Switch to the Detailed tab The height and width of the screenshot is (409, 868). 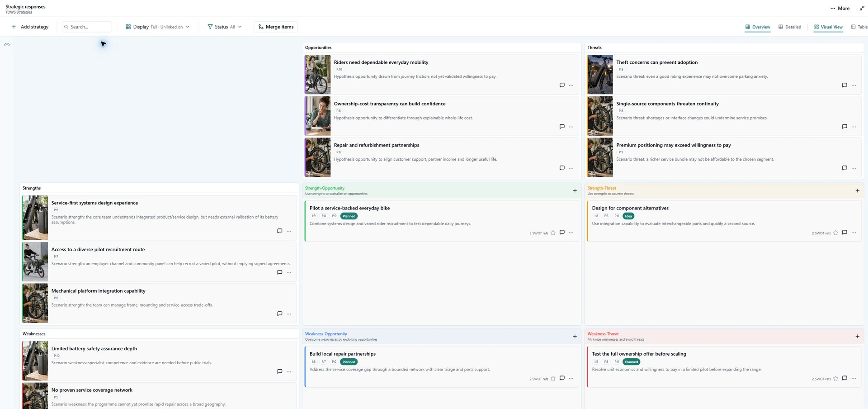790,27
